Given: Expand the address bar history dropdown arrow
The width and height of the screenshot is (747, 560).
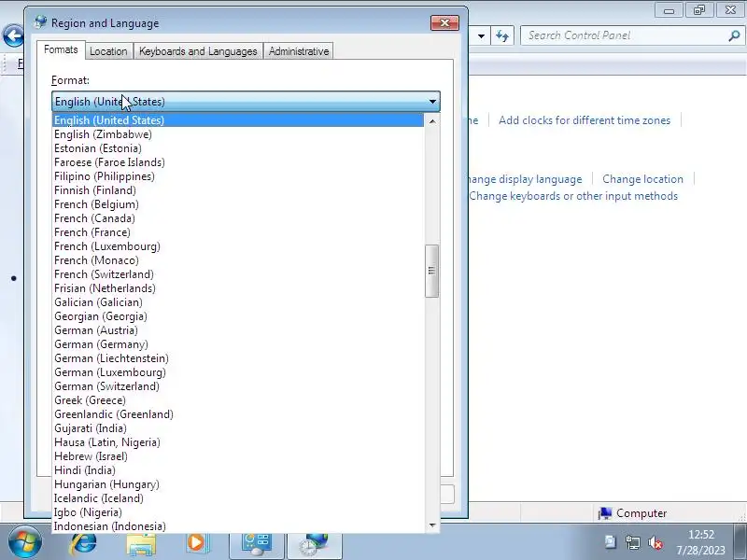Looking at the screenshot, I should pyautogui.click(x=481, y=35).
